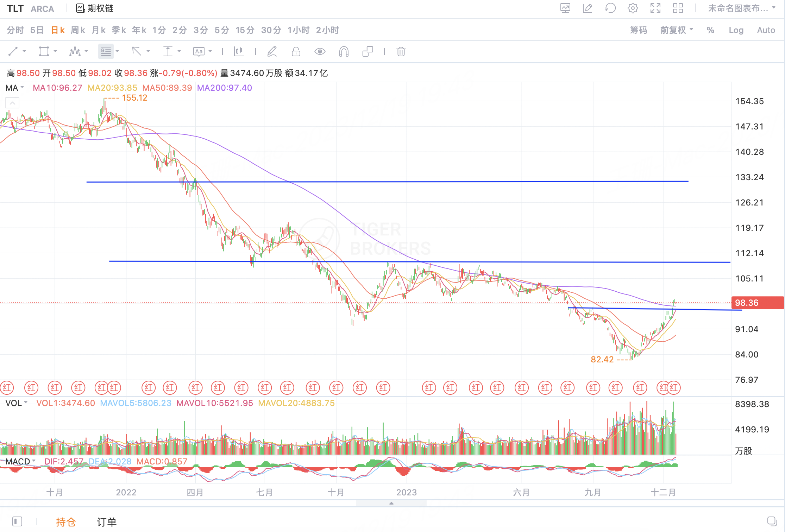Select the arrow annotation tool
785x532 pixels.
tap(137, 52)
